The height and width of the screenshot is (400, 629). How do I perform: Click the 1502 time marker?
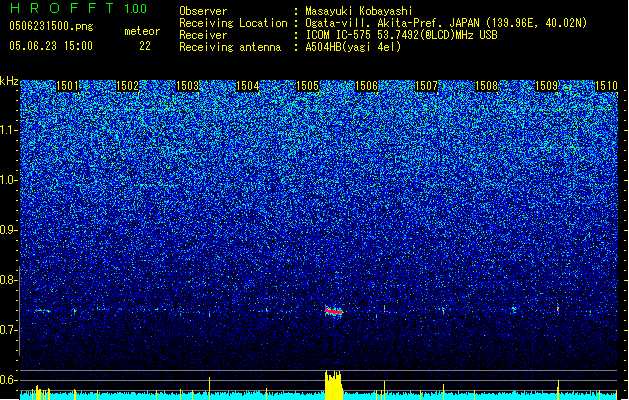click(127, 86)
